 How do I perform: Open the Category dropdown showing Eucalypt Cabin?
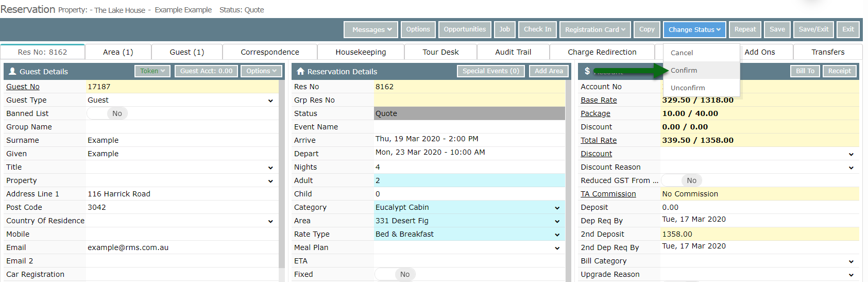557,208
